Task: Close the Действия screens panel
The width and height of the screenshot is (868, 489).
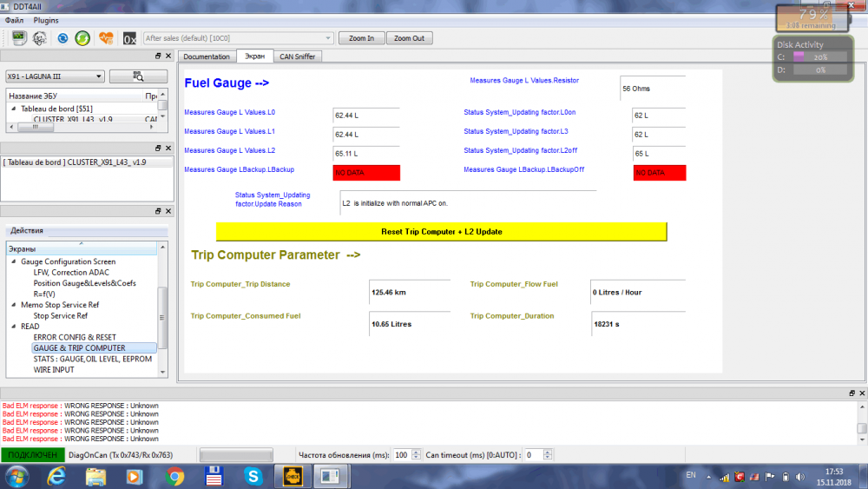Action: pyautogui.click(x=168, y=211)
